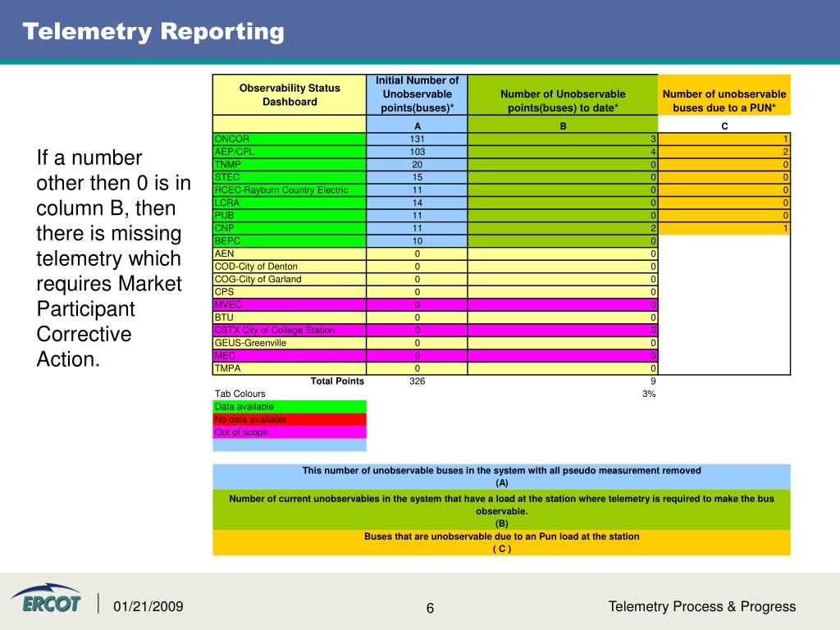The width and height of the screenshot is (840, 630).
Task: Click the magenta "Out of scope" legend swatch
Action: (290, 432)
